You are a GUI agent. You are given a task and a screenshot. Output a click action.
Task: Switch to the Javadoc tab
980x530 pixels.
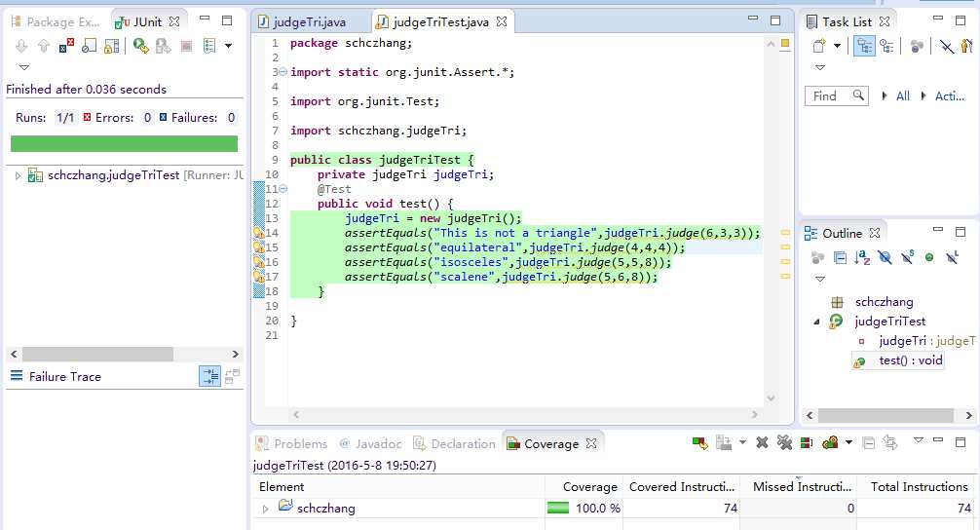point(370,443)
